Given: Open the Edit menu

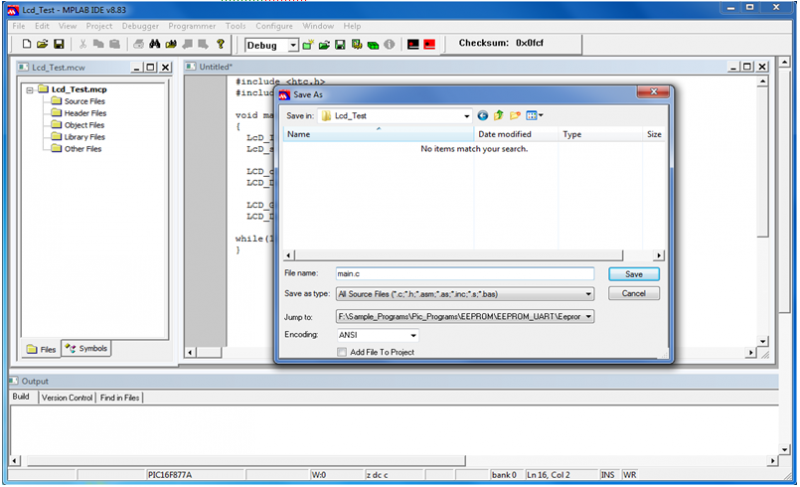Looking at the screenshot, I should pos(42,26).
